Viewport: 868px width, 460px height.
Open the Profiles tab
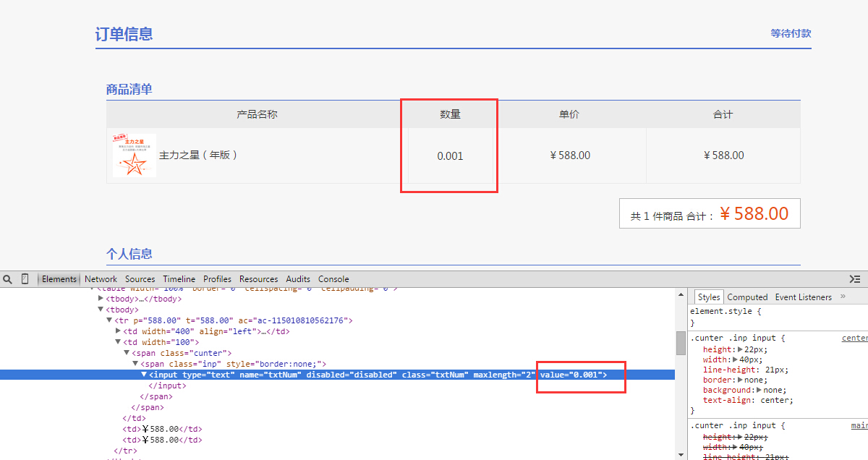[217, 279]
